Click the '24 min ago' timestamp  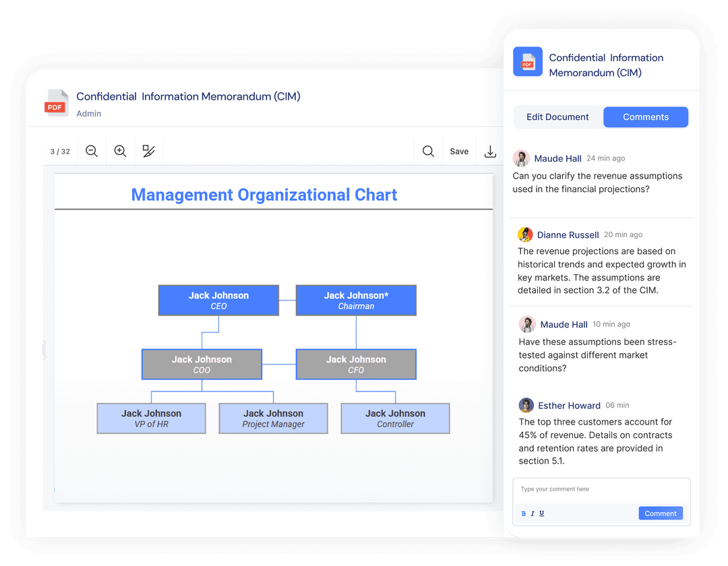pyautogui.click(x=605, y=158)
